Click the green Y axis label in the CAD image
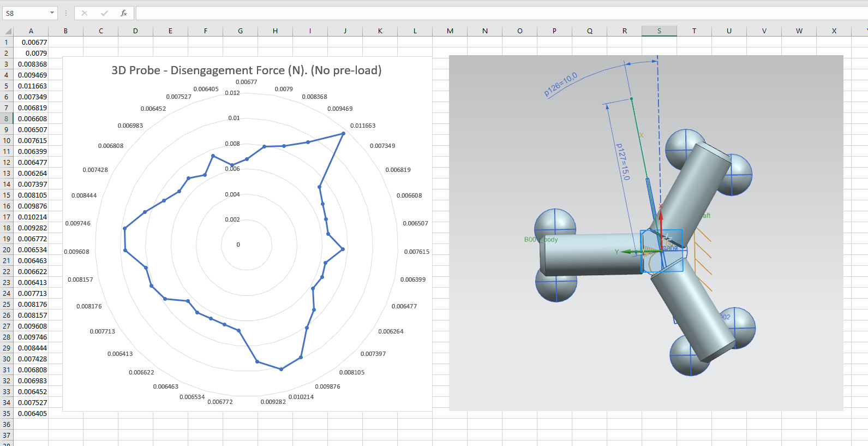 point(617,252)
